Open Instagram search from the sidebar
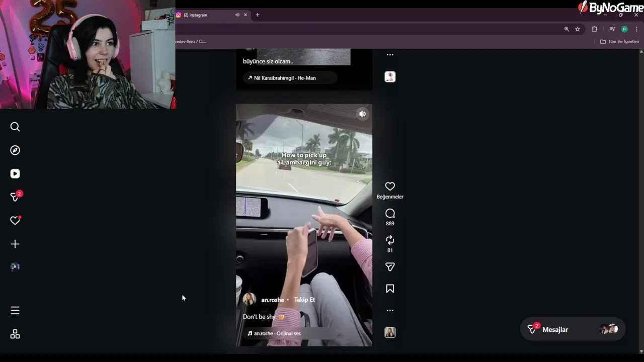The height and width of the screenshot is (362, 644). [15, 127]
